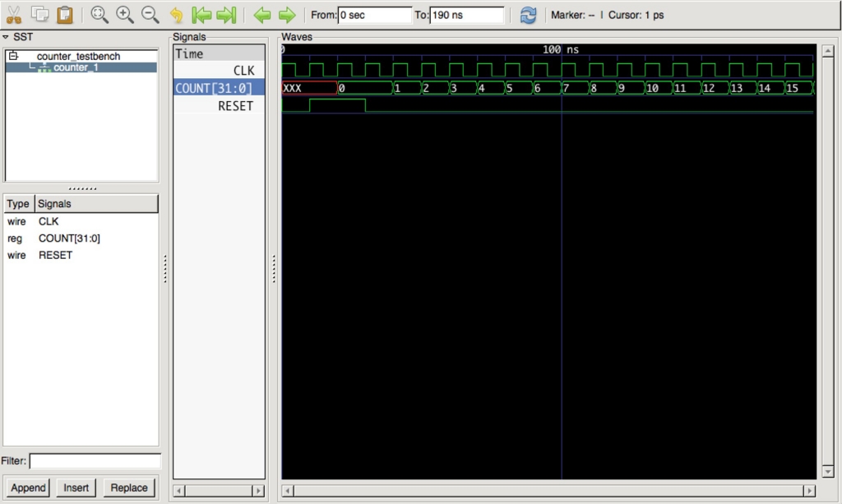The image size is (842, 504).
Task: Click the From time input field
Action: tap(374, 14)
